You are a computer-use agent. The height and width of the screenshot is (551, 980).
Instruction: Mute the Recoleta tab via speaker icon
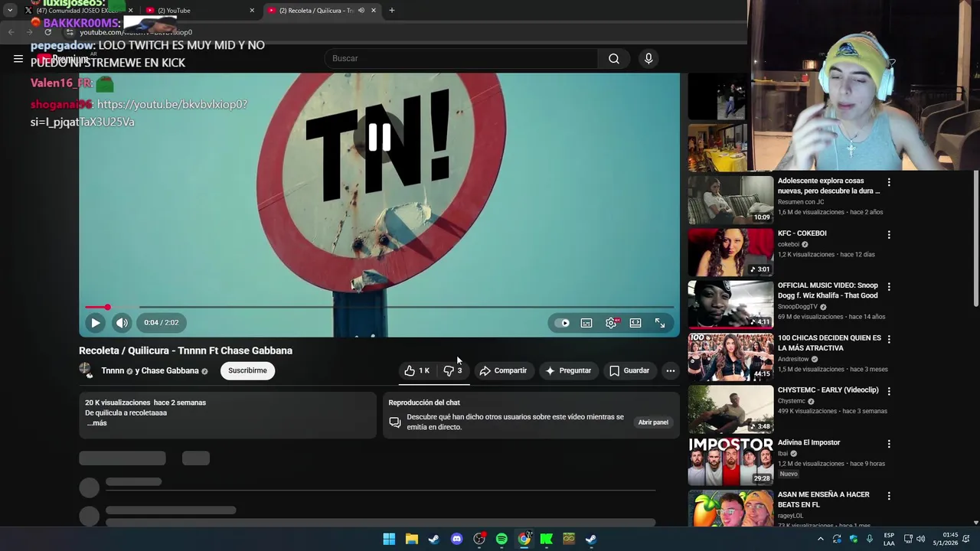tap(361, 10)
